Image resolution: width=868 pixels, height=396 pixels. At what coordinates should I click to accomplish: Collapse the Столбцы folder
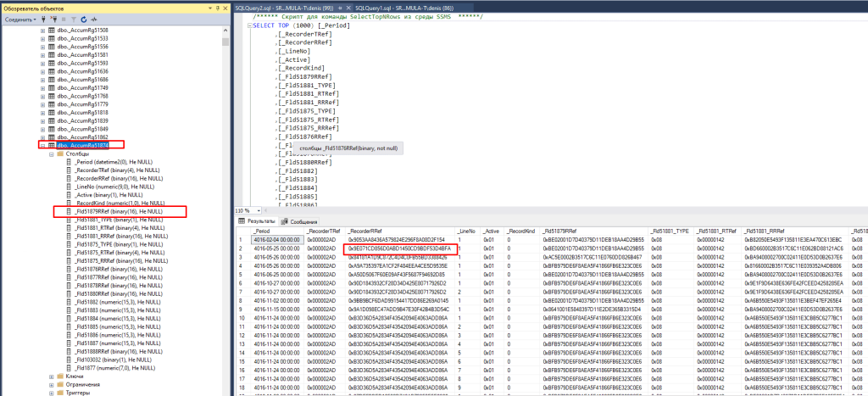pos(52,153)
